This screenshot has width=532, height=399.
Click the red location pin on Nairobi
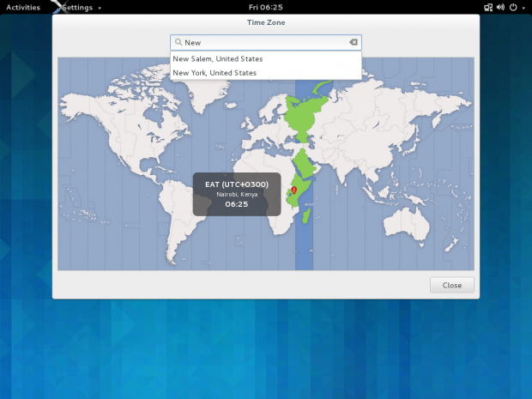click(x=294, y=190)
